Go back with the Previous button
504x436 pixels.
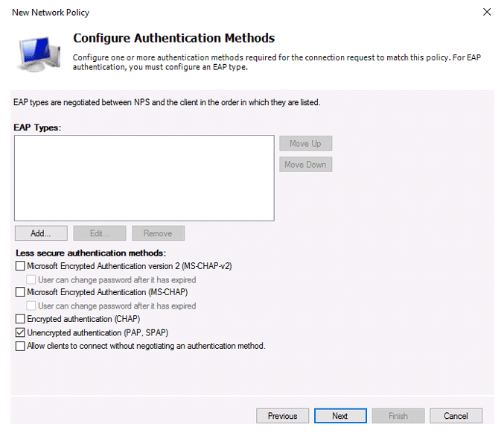[x=283, y=416]
